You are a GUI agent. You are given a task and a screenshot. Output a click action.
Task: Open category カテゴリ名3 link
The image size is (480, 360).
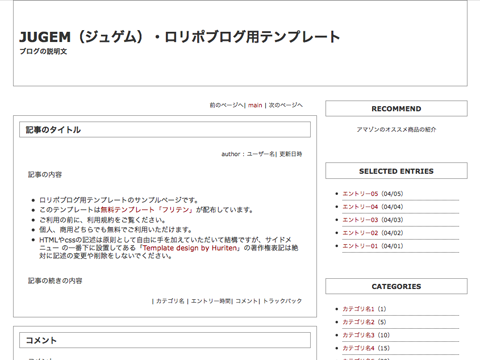(358, 335)
